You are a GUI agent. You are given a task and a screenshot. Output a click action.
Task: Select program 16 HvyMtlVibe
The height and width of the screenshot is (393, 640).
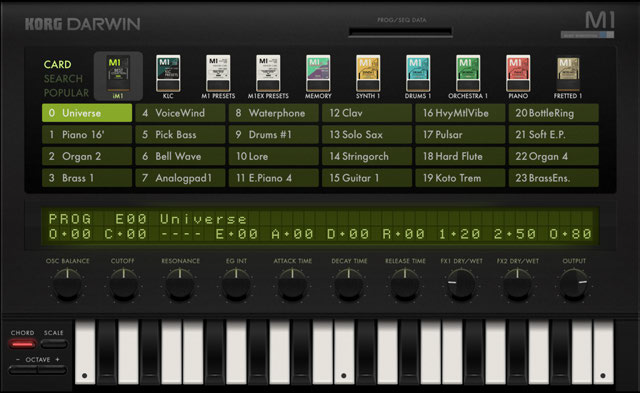point(460,113)
